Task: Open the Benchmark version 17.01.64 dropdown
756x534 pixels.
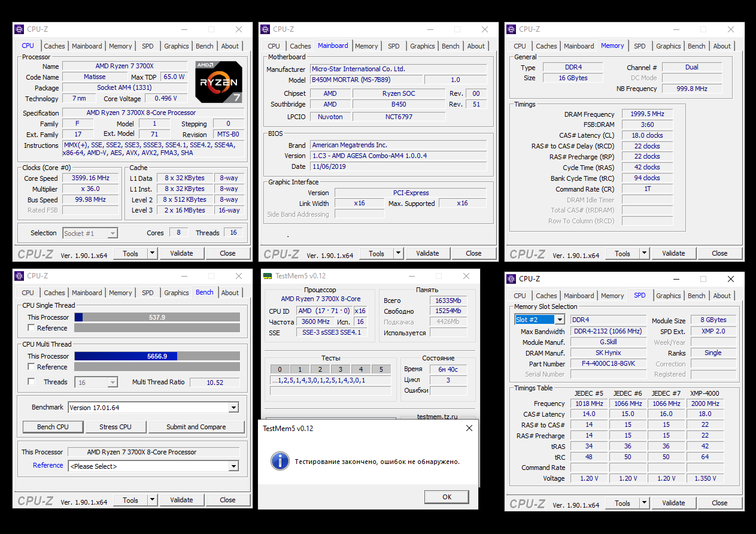Action: [x=233, y=408]
